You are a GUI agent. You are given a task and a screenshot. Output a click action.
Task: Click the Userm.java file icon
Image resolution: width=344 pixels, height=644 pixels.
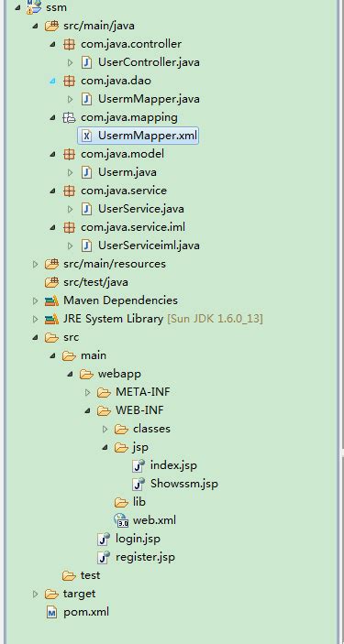coord(86,172)
